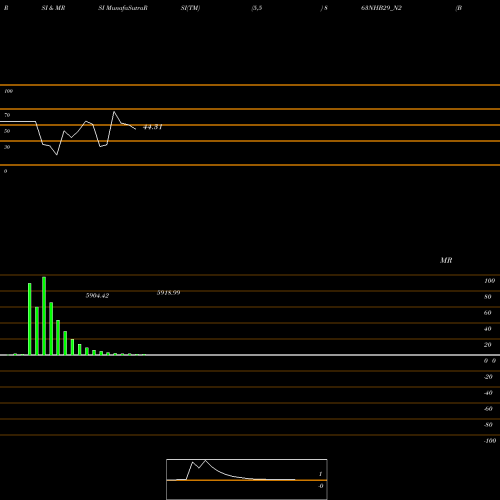Click the right axis label 80

(488, 297)
